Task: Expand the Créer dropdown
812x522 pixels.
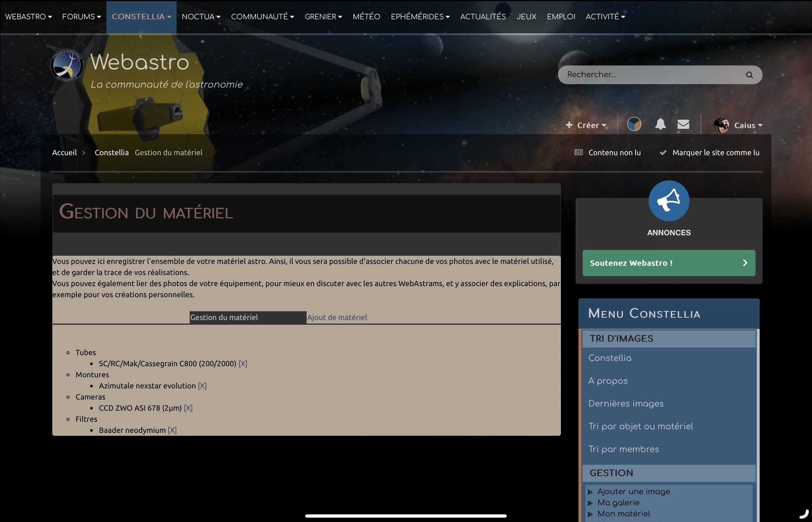Action: [x=585, y=125]
